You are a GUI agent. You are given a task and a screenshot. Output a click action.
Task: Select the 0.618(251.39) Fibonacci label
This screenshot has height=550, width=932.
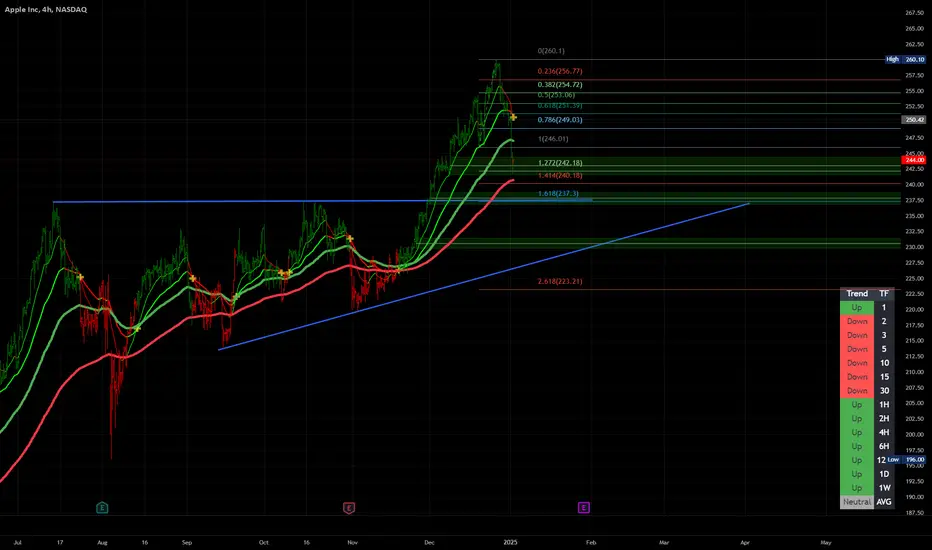click(x=560, y=106)
